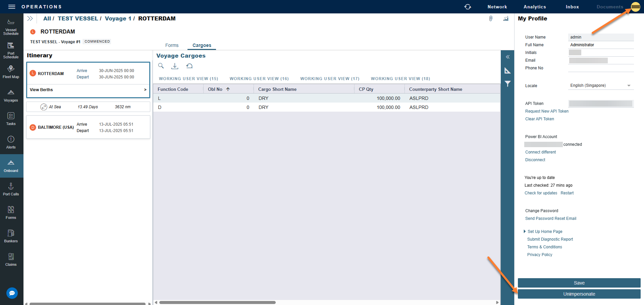The height and width of the screenshot is (305, 644).
Task: Open TEST VESSEL in the breadcrumb
Action: click(78, 18)
